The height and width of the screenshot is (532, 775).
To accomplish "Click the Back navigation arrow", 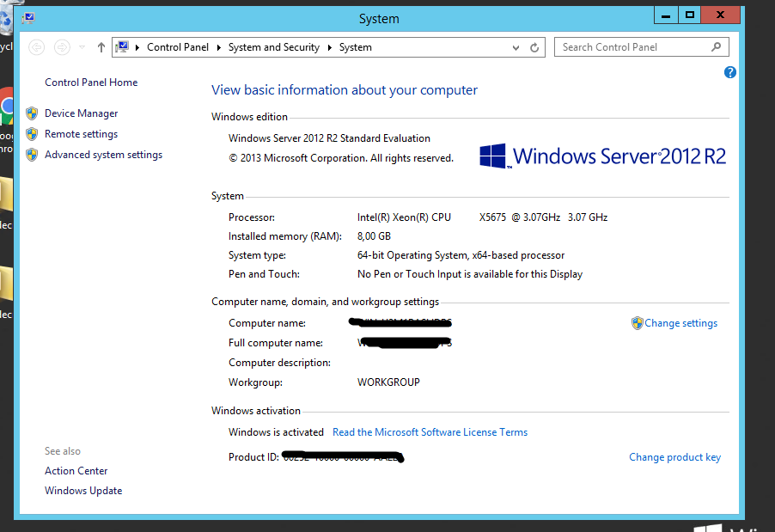I will click(37, 47).
